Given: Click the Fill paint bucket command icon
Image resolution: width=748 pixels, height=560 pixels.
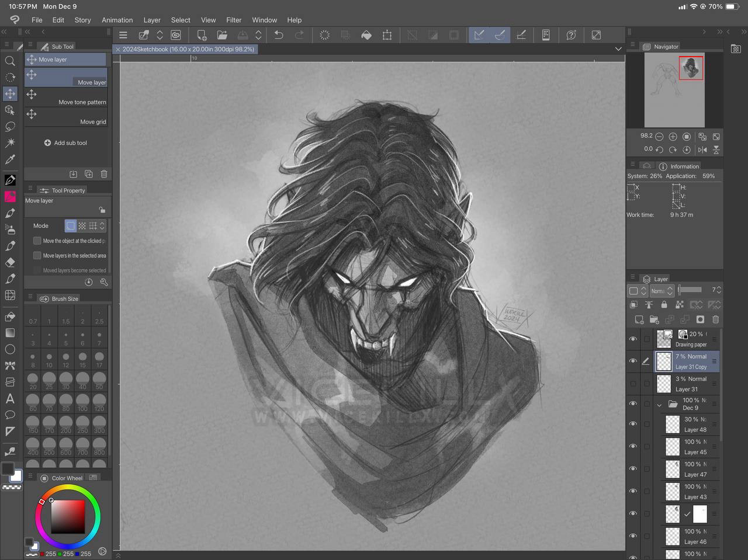Looking at the screenshot, I should 366,35.
